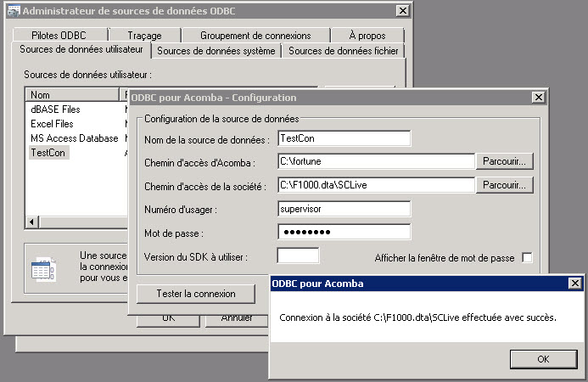Click Tester la connexion button
The image size is (588, 382).
click(x=196, y=294)
